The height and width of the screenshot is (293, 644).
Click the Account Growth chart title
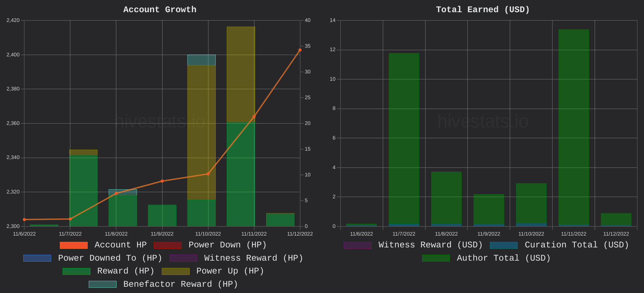pyautogui.click(x=160, y=10)
